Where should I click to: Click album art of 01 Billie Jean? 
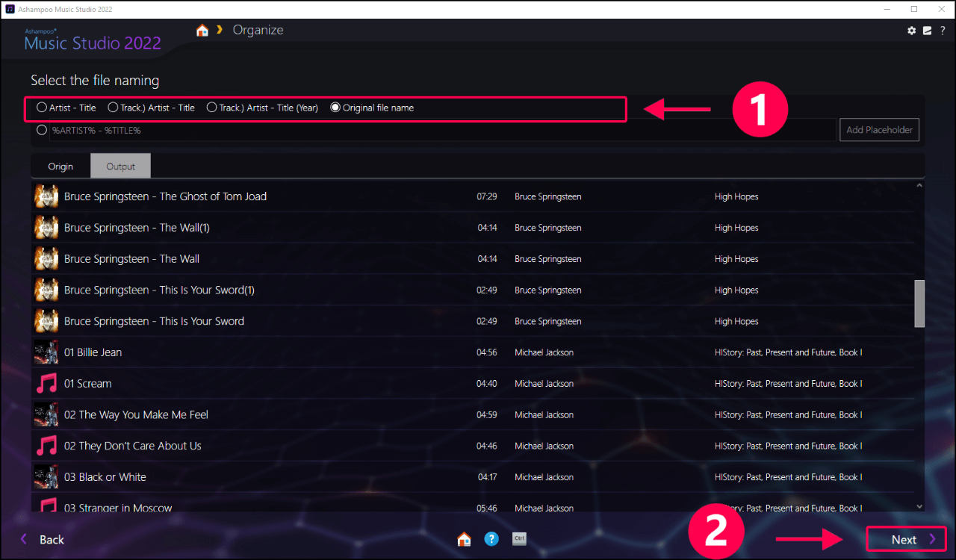click(46, 352)
